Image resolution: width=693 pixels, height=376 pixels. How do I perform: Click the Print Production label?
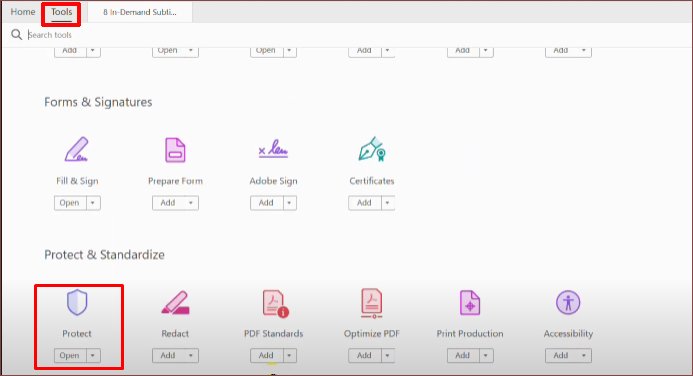tap(470, 334)
